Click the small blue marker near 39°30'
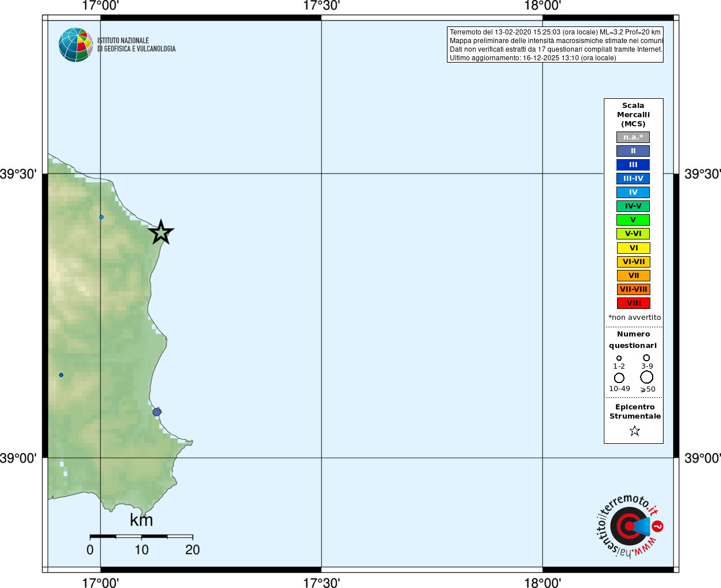This screenshot has height=588, width=721. 101,217
